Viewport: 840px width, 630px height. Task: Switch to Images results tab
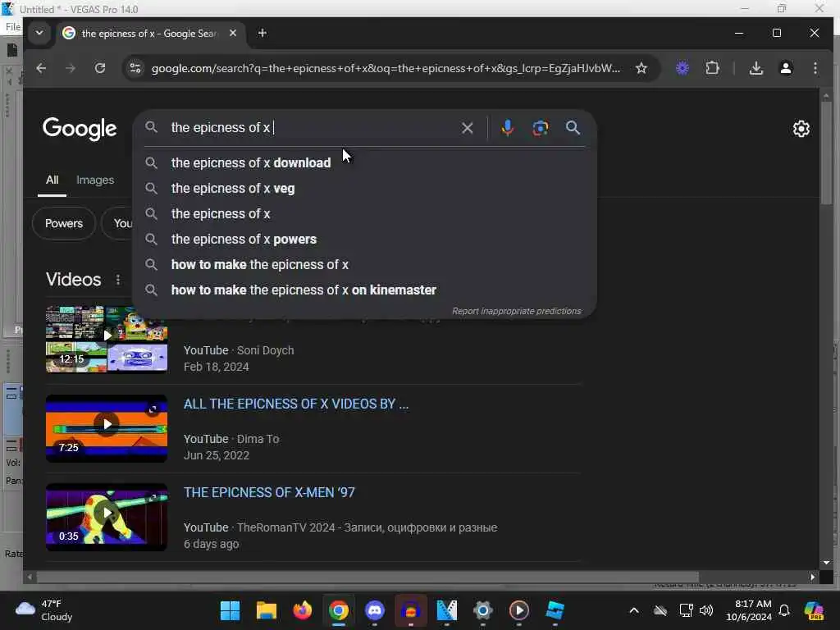95,180
